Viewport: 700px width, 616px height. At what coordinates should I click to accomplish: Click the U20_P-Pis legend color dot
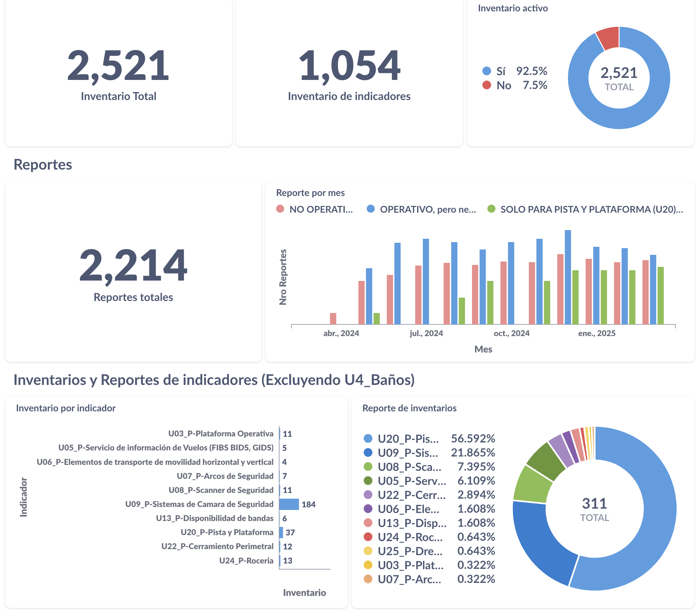coord(368,438)
